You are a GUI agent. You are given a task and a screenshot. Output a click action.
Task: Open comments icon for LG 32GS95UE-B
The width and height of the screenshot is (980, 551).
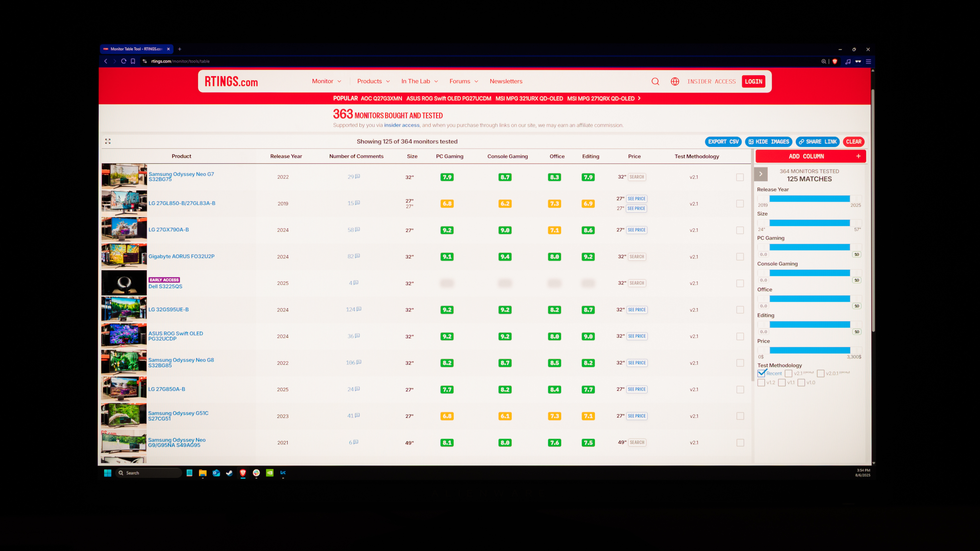[359, 309]
